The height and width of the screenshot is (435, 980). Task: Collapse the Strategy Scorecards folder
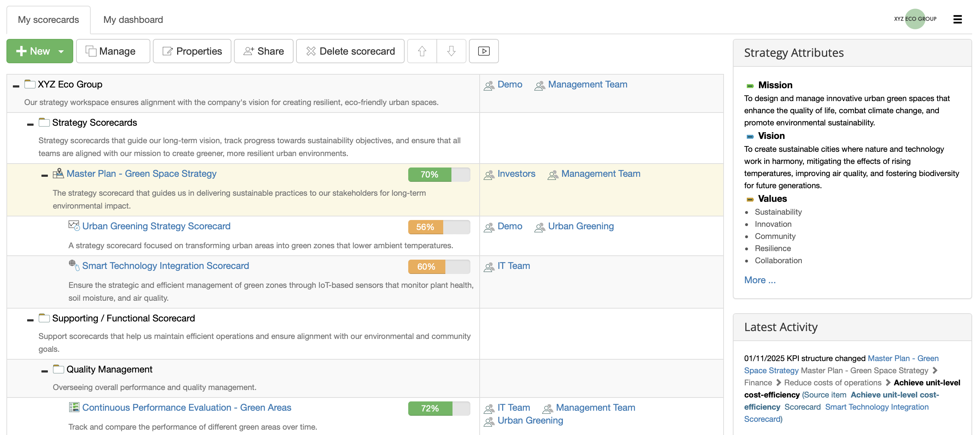click(30, 124)
